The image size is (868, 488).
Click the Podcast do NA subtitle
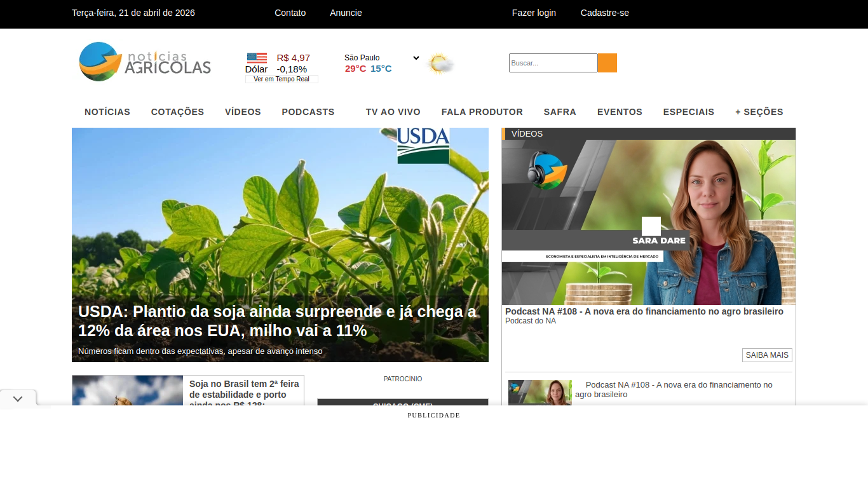tap(531, 321)
